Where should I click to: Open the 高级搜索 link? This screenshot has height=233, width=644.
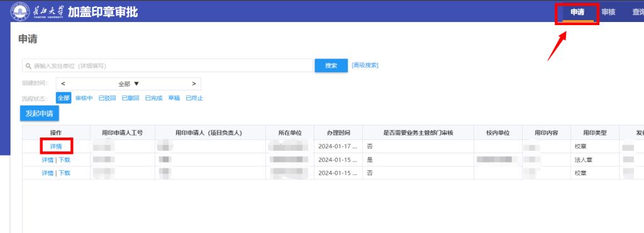(365, 65)
